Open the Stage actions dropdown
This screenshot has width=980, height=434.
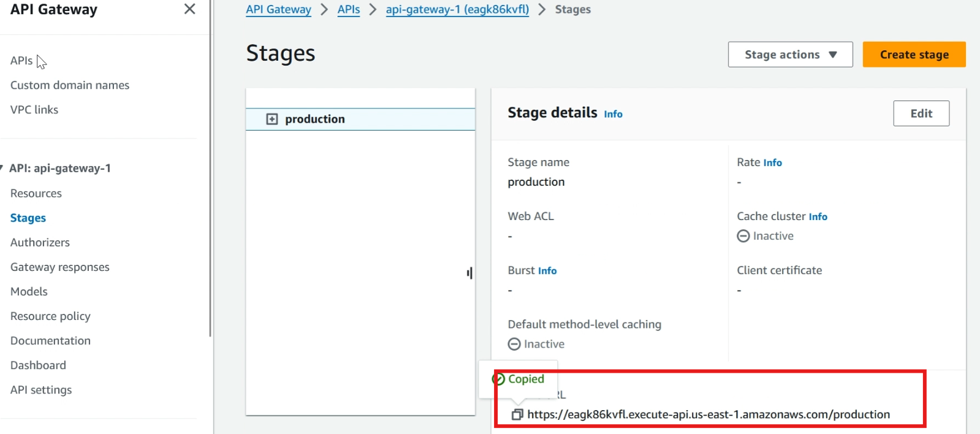click(x=790, y=55)
